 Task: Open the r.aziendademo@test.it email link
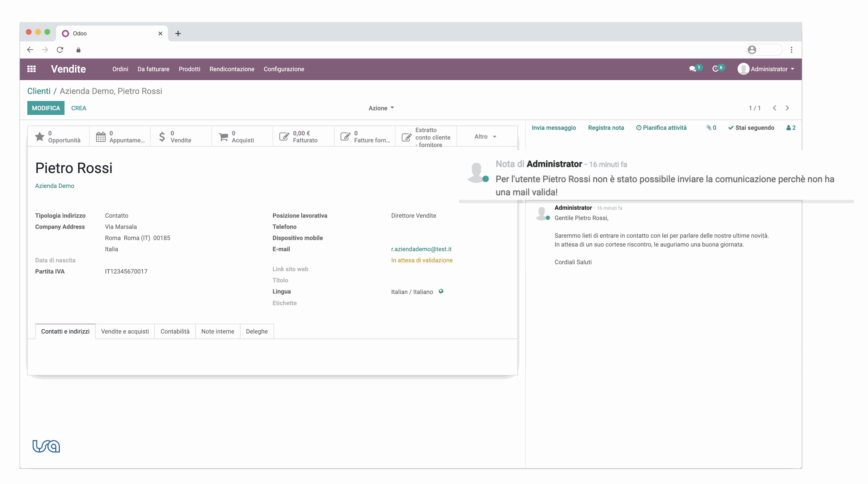coord(421,249)
